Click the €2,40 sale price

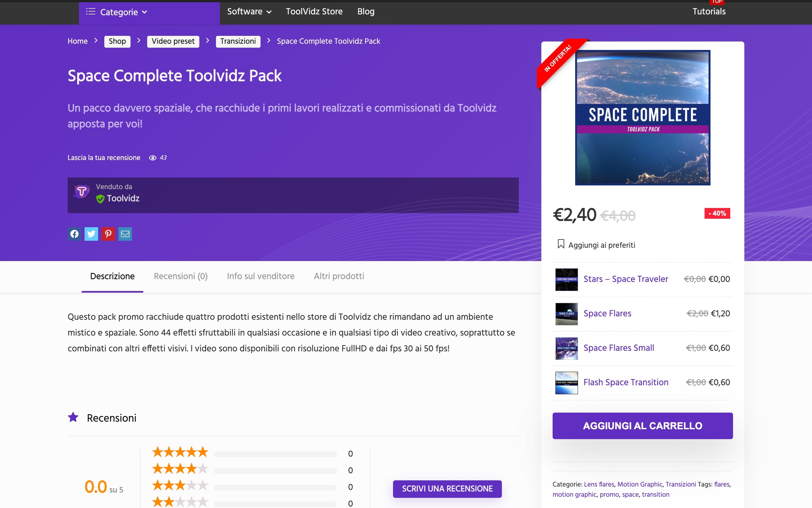coord(574,215)
